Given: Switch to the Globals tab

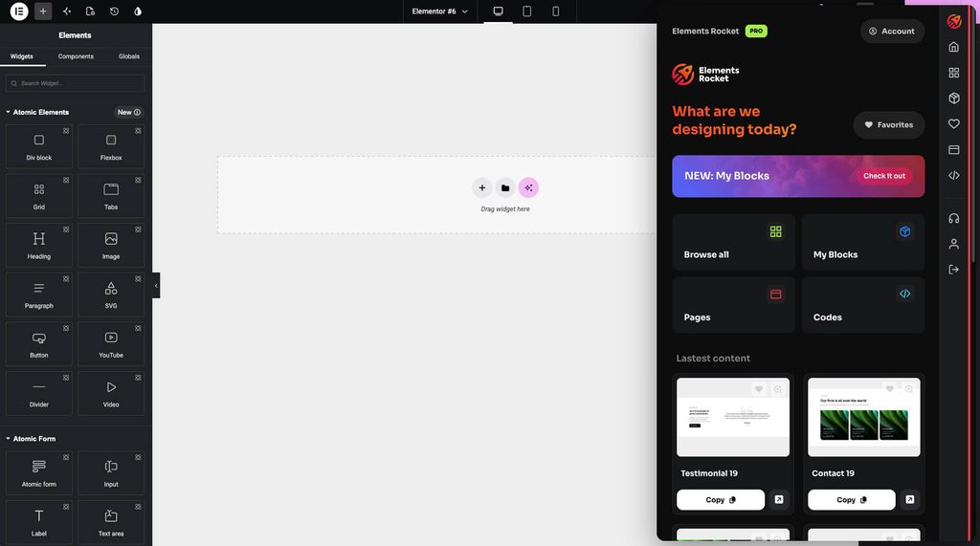Looking at the screenshot, I should pos(129,56).
